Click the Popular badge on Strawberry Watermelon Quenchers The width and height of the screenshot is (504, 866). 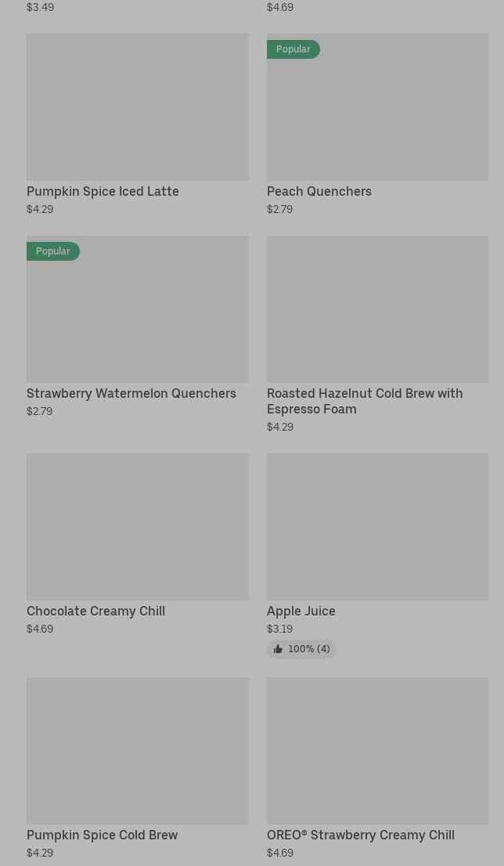53,251
